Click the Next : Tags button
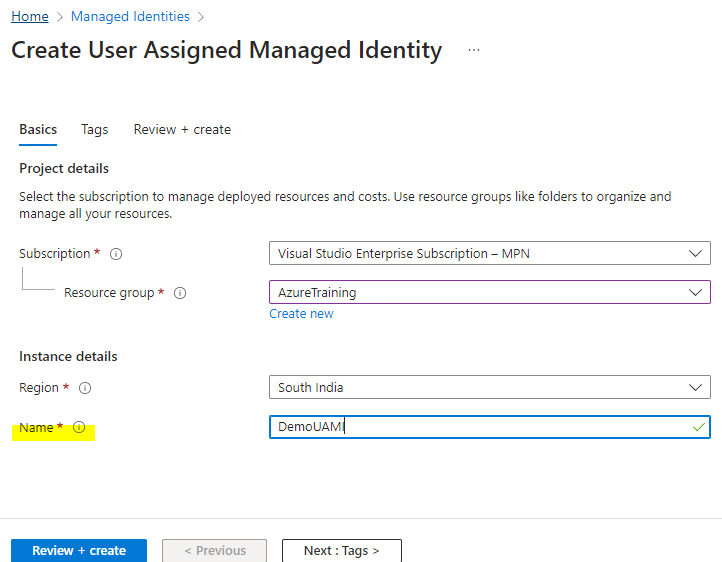 pyautogui.click(x=342, y=550)
